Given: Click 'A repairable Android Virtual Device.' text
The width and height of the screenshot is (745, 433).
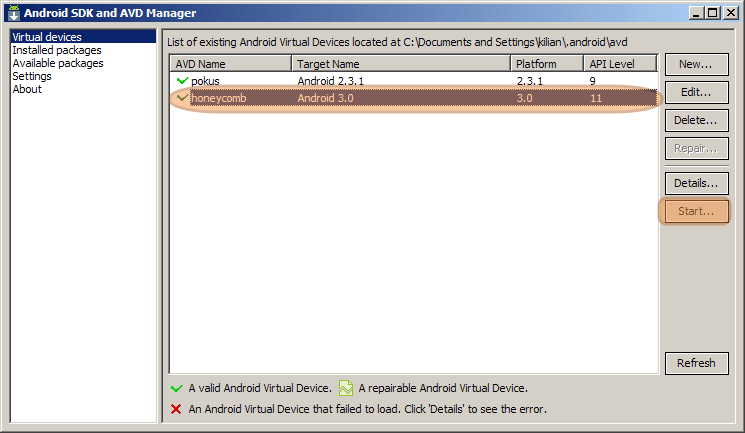Looking at the screenshot, I should pyautogui.click(x=443, y=388).
